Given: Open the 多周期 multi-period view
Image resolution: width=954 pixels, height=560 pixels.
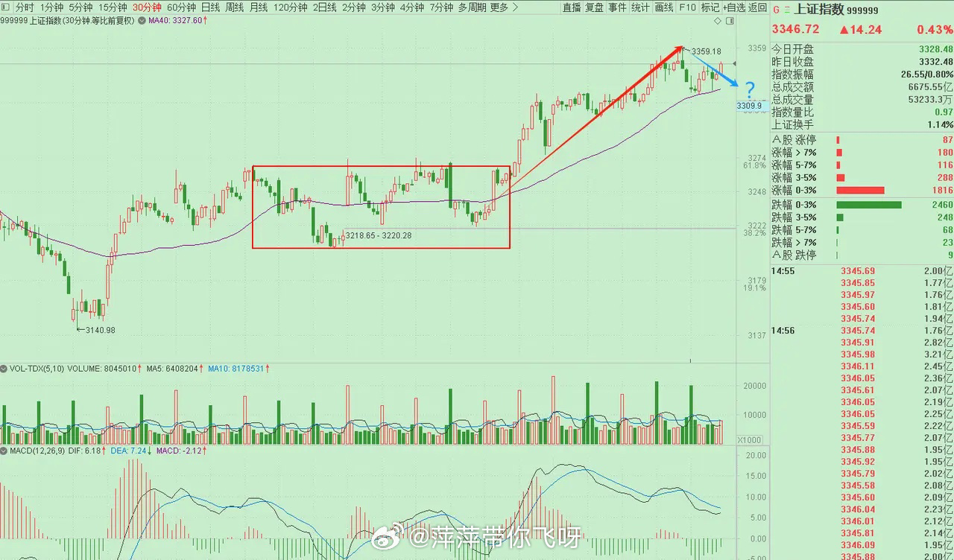Looking at the screenshot, I should click(x=473, y=7).
